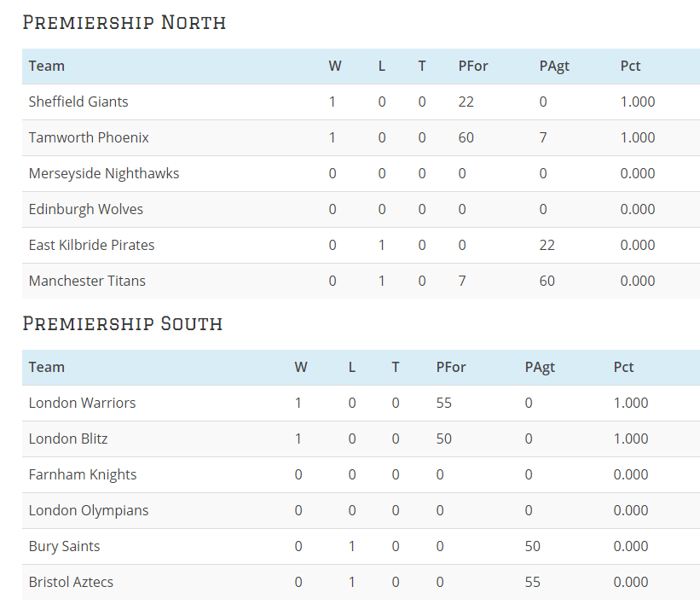The height and width of the screenshot is (610, 700).
Task: Click the Team header in North table
Action: 46,66
